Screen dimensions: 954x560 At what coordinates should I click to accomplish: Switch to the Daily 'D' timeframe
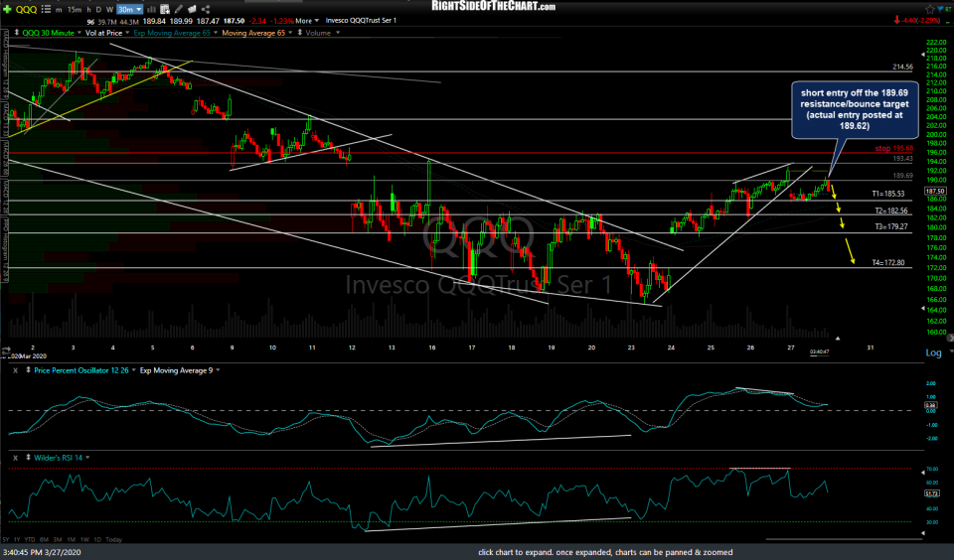[98, 10]
